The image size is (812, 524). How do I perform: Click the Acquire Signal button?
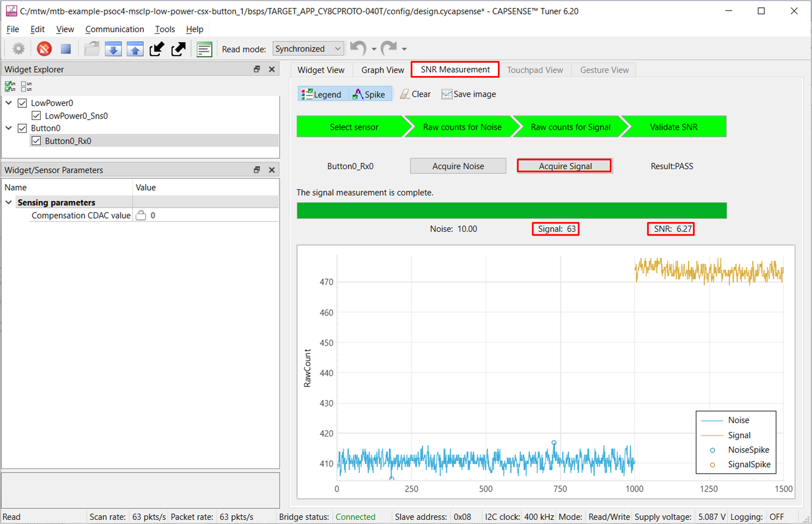pos(565,166)
